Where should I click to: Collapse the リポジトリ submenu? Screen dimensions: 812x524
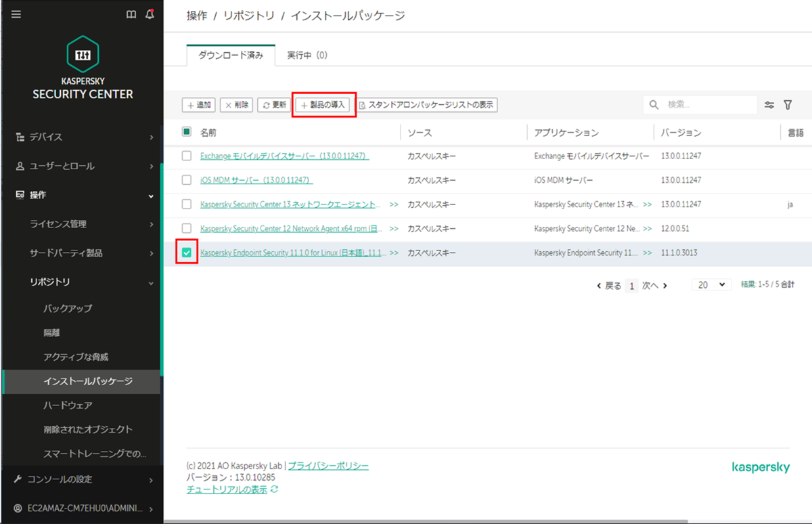[x=151, y=282]
